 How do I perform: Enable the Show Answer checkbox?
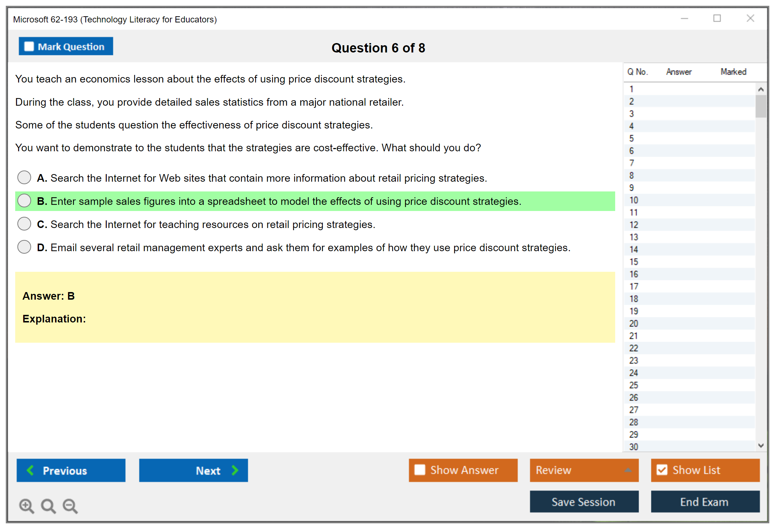[420, 470]
